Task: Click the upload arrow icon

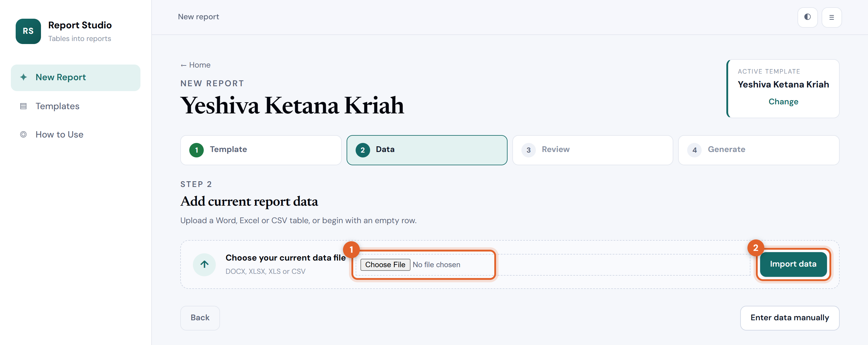Action: click(204, 264)
